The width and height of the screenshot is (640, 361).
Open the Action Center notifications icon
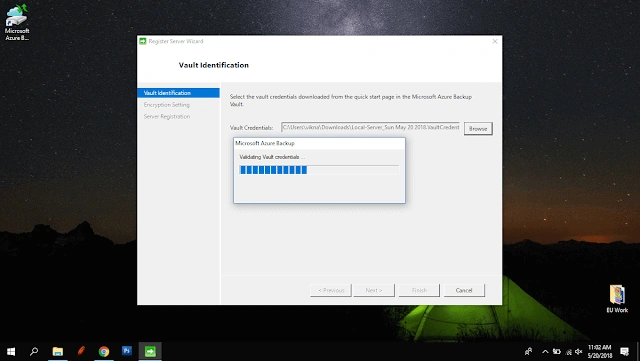point(624,351)
